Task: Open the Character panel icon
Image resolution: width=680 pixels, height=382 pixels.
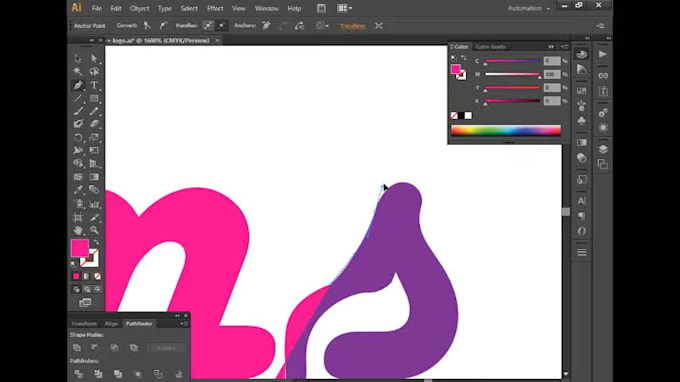Action: point(582,201)
